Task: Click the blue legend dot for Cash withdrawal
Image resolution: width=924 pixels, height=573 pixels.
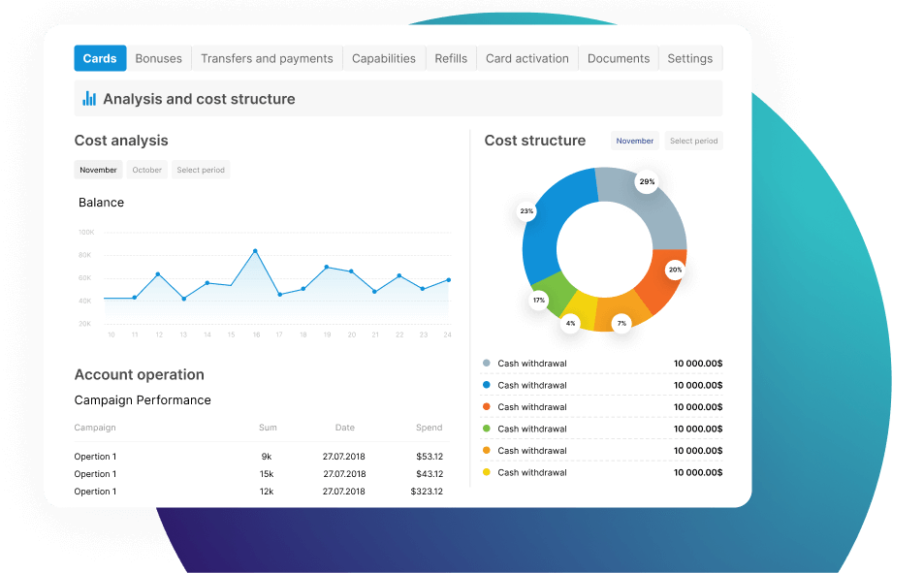Action: 486,385
